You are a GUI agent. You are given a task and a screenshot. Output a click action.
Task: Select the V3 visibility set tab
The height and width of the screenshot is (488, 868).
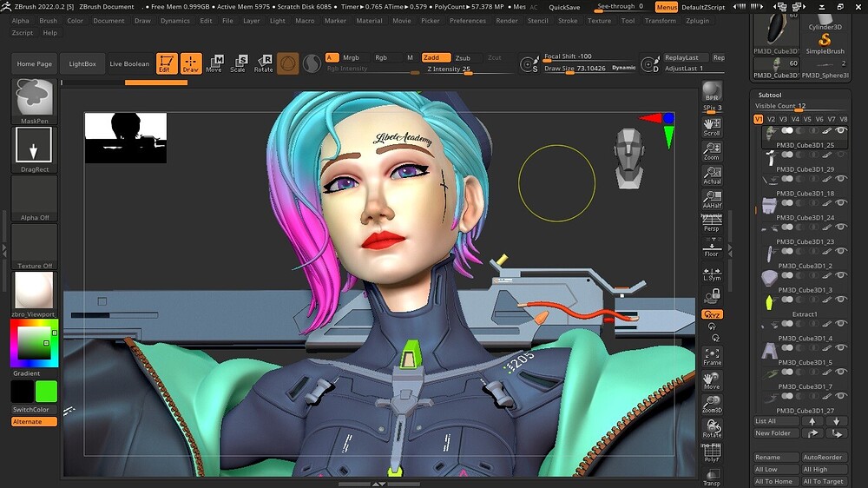pos(783,119)
